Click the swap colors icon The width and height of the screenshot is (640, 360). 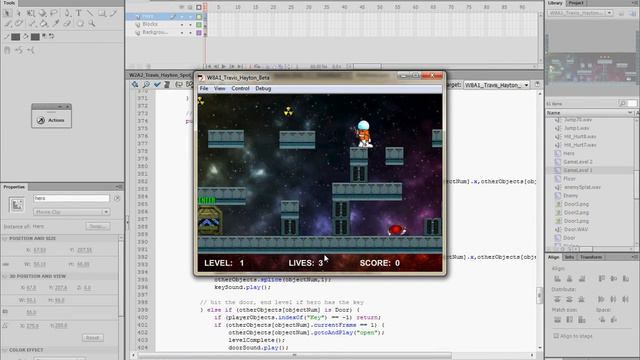(x=51, y=36)
